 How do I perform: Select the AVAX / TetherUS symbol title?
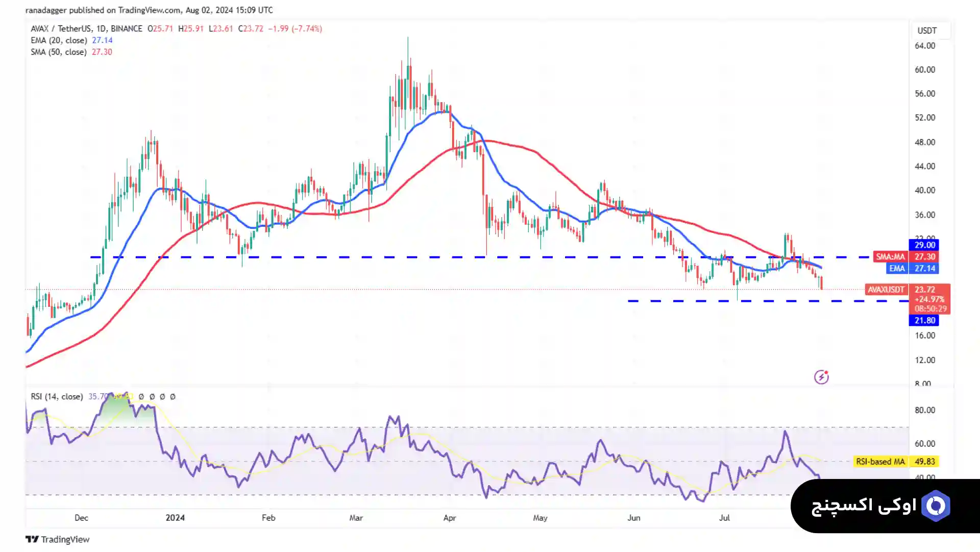pos(86,29)
